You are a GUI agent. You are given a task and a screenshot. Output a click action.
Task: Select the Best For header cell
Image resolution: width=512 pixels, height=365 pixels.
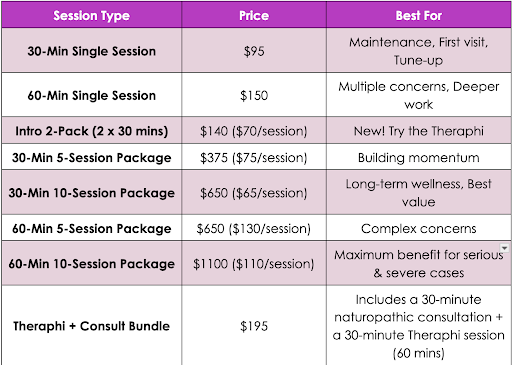(x=419, y=15)
